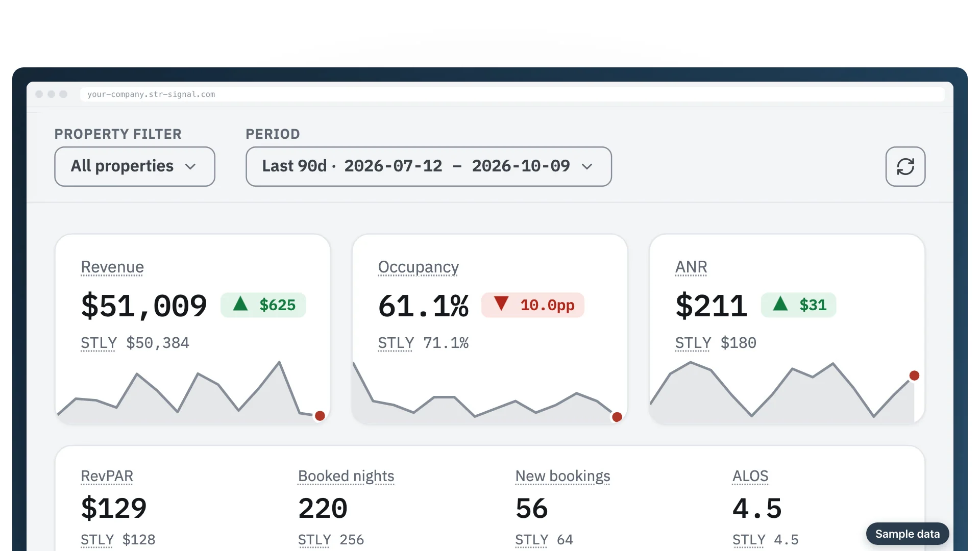
Task: Click the Occupancy metric label
Action: click(418, 267)
